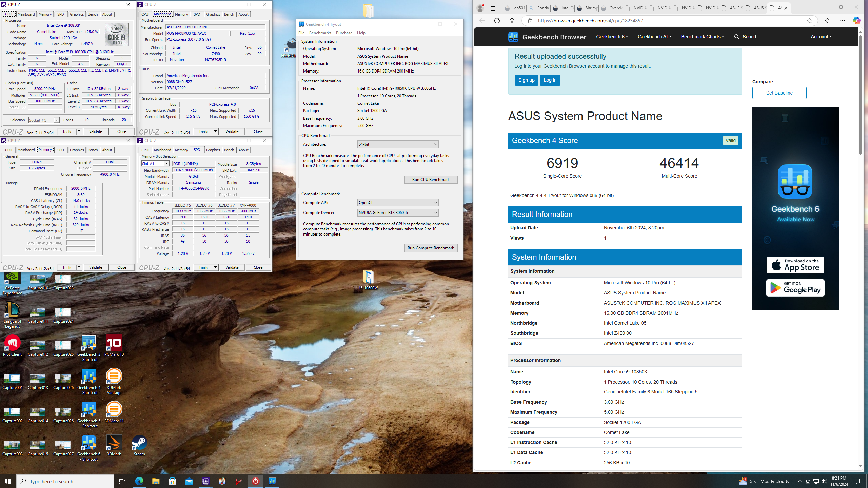Select the i5-10600kf folder on desktop
This screenshot has width=868, height=488.
coord(368,280)
